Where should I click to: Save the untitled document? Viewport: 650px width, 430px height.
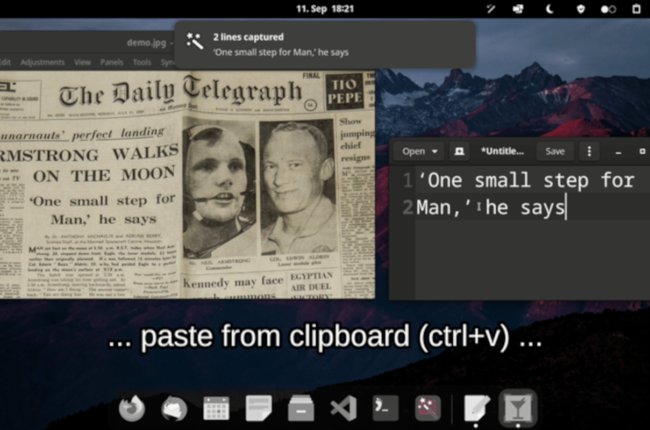coord(555,151)
